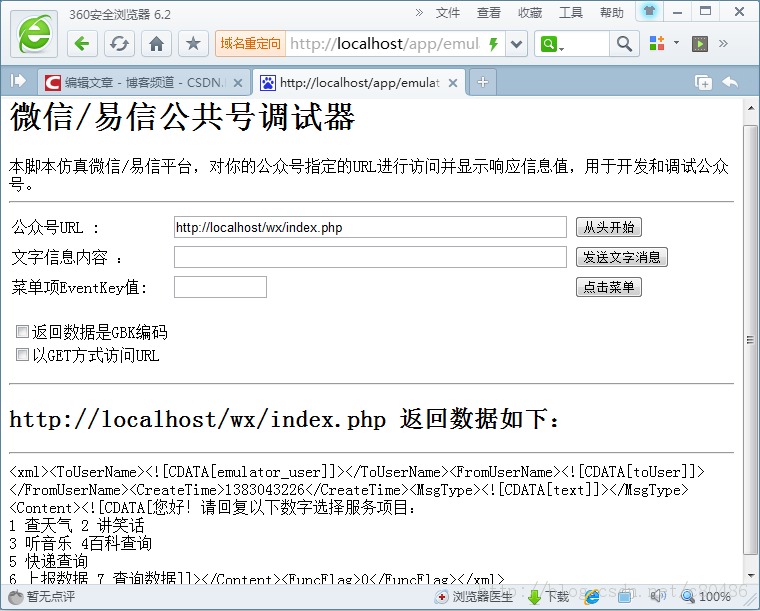The image size is (760, 611).
Task: Select the localhost/app/emulat tab
Action: (x=359, y=83)
